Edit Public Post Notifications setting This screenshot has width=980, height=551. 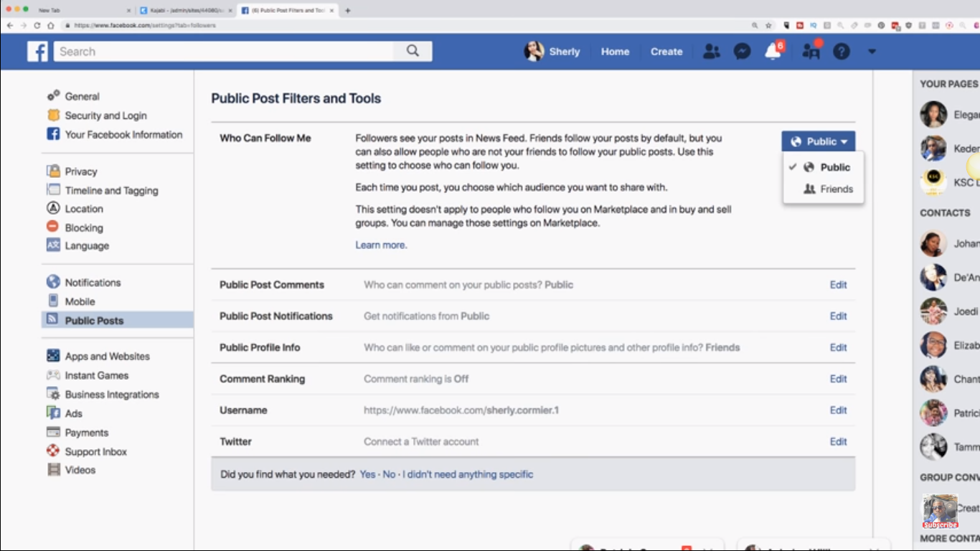tap(838, 316)
